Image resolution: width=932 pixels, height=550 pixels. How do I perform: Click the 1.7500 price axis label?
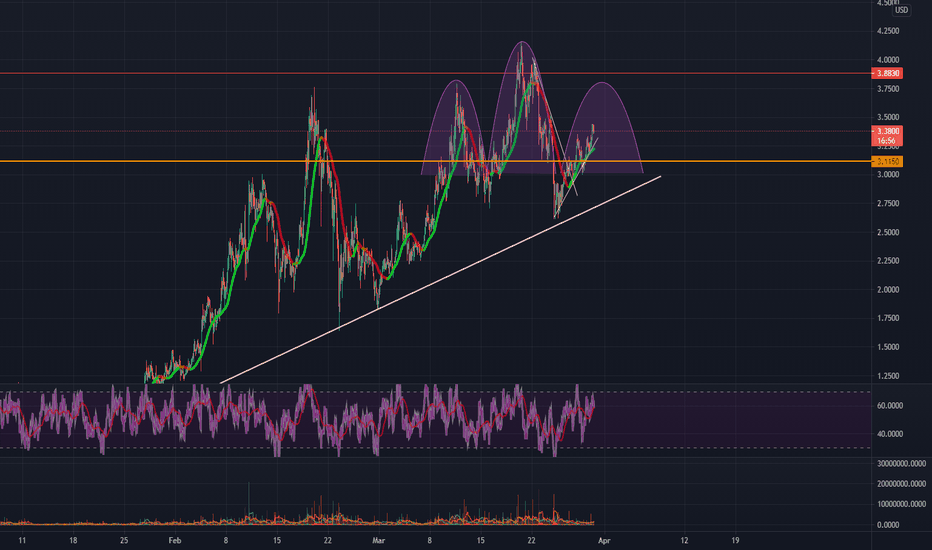(x=887, y=319)
